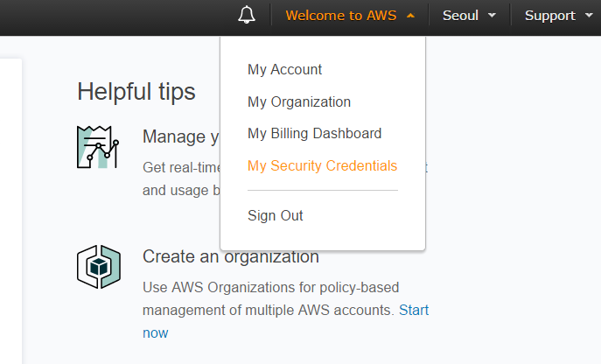
Task: Click the billing chart tip icon
Action: coord(98,147)
